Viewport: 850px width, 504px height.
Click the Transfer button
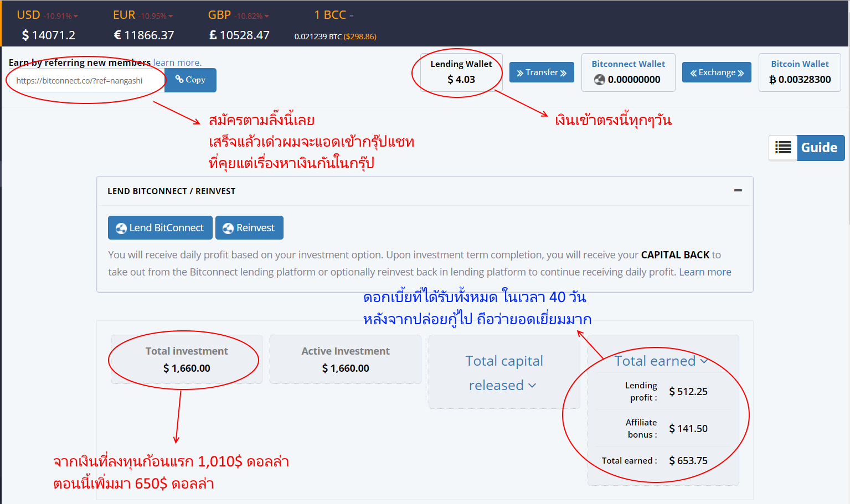[542, 72]
